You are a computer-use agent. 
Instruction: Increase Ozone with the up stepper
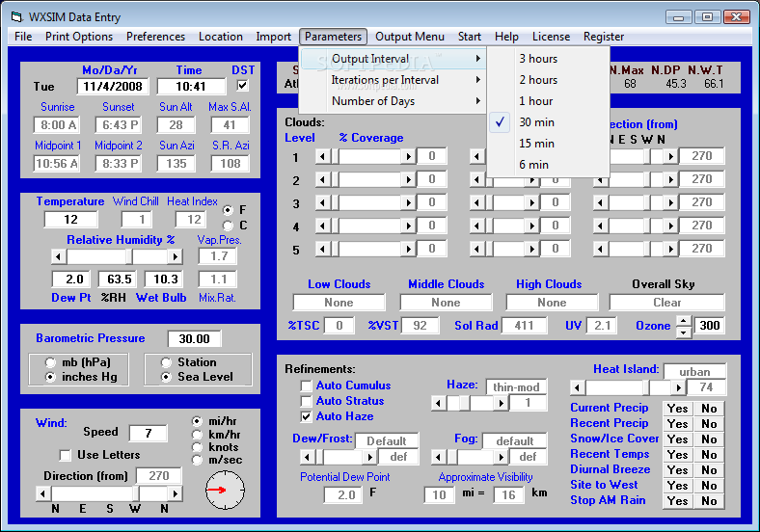[x=684, y=321]
